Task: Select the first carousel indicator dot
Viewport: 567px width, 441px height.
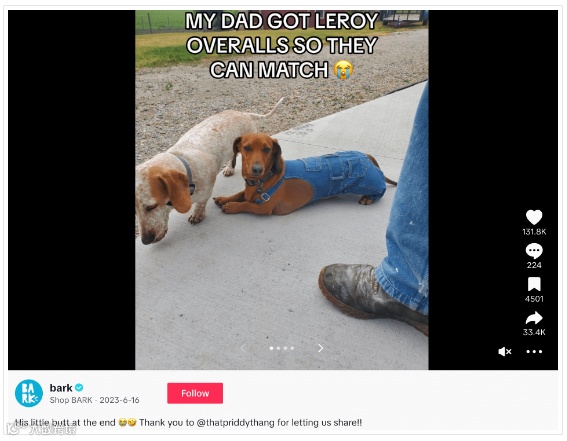Action: 272,348
